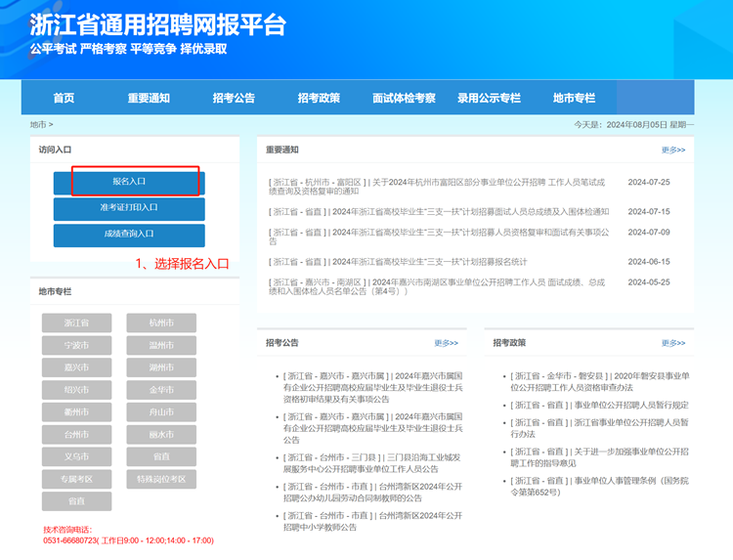Open 招考政策 in the nav bar
Screen dimensions: 733x560
point(319,98)
